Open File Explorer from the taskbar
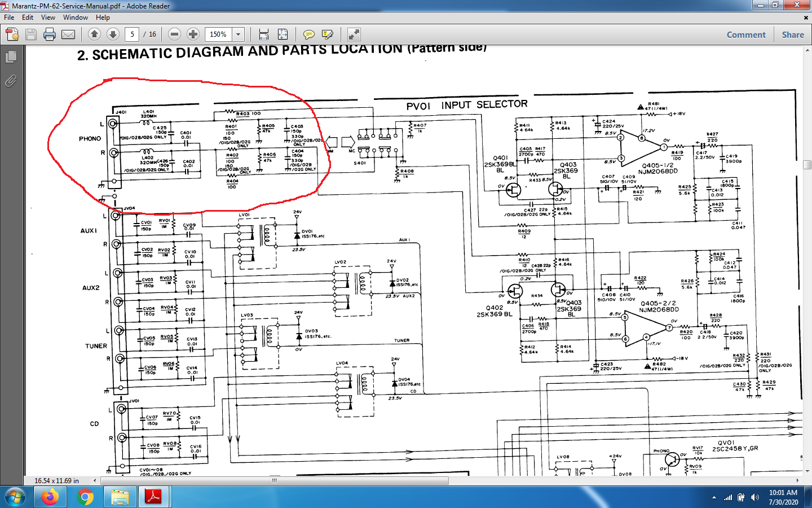Screen dimensions: 812x508 point(120,497)
